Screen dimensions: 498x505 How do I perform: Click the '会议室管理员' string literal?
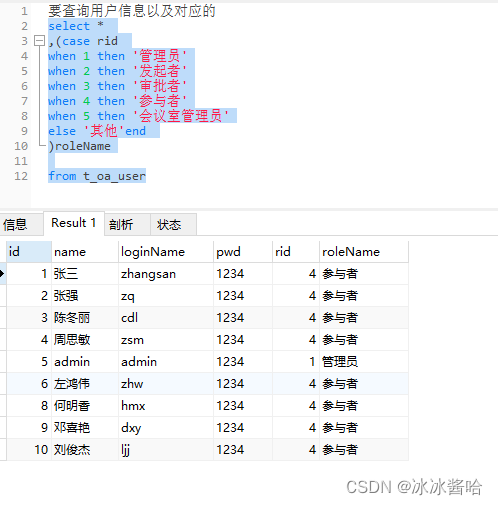(x=181, y=116)
